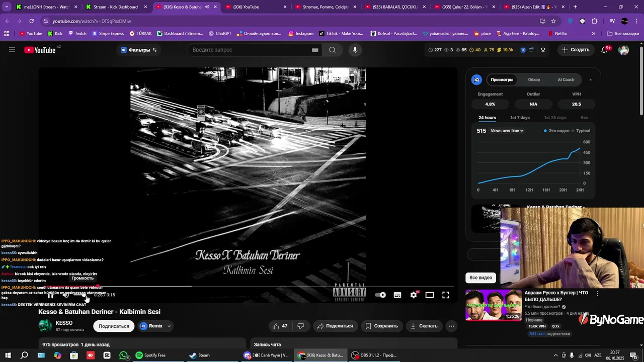The width and height of the screenshot is (644, 362).
Task: Select 1st 7 days range tab
Action: coord(520,118)
